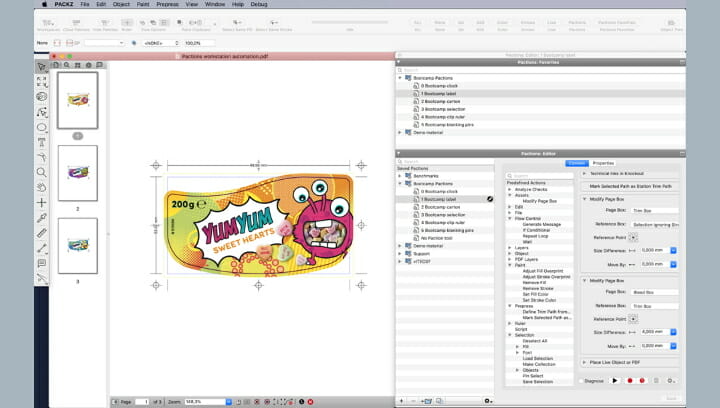This screenshot has height=408, width=720.
Task: Click the red X icon in status bar
Action: point(310,402)
